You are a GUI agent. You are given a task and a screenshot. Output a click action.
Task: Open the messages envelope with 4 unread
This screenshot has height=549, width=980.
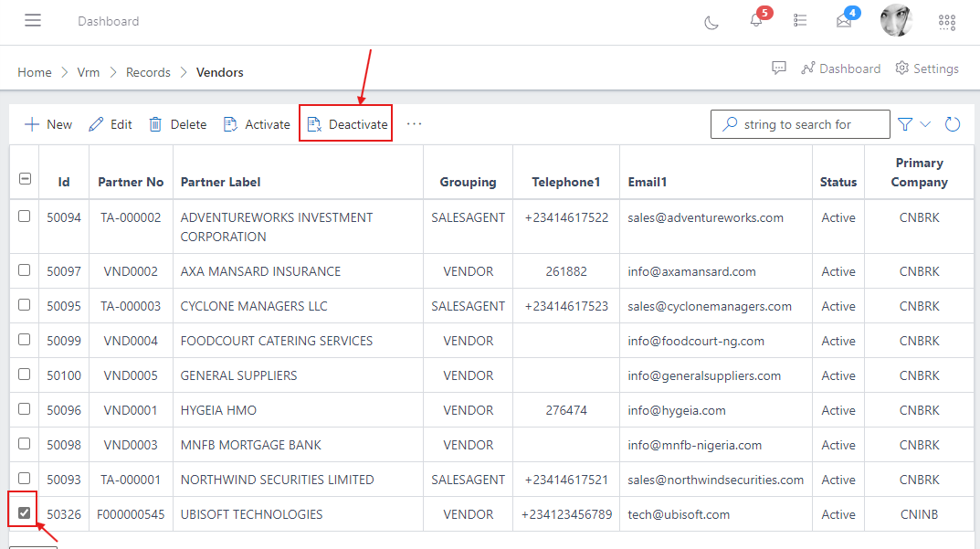[845, 21]
